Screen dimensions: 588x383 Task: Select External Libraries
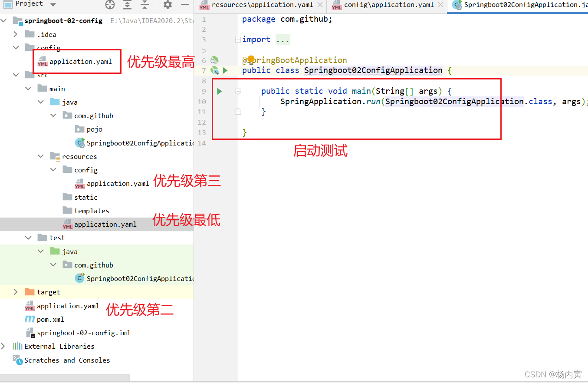59,346
